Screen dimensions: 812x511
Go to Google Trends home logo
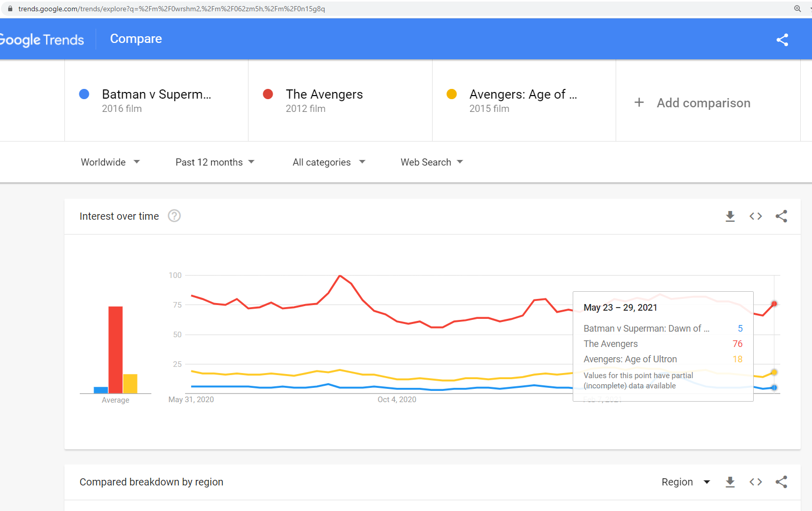(x=41, y=40)
